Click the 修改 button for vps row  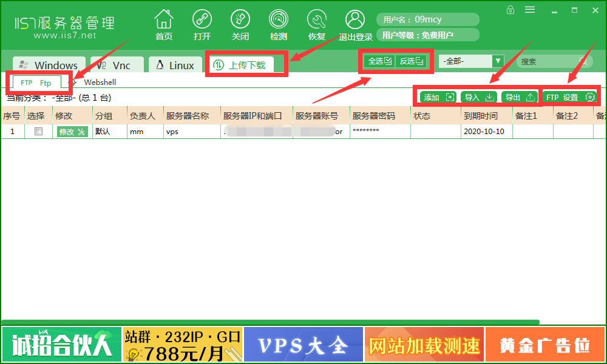click(72, 132)
